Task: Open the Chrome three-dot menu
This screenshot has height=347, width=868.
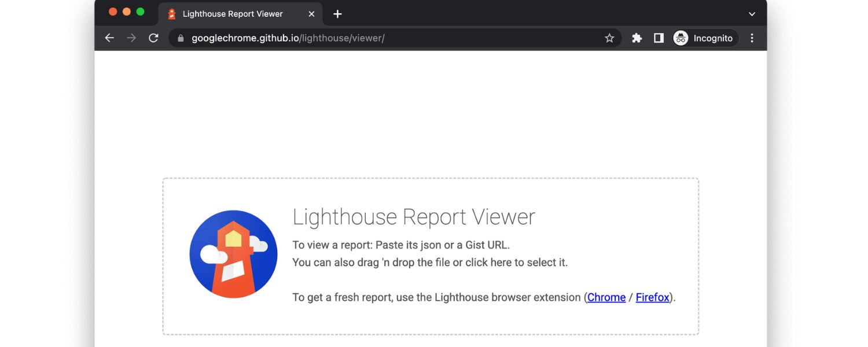Action: pyautogui.click(x=752, y=38)
